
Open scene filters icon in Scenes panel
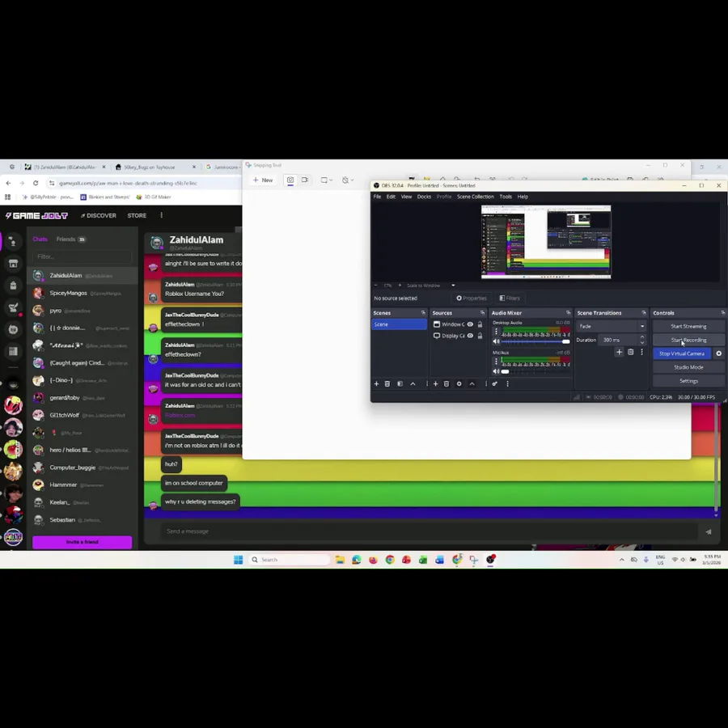[x=400, y=384]
